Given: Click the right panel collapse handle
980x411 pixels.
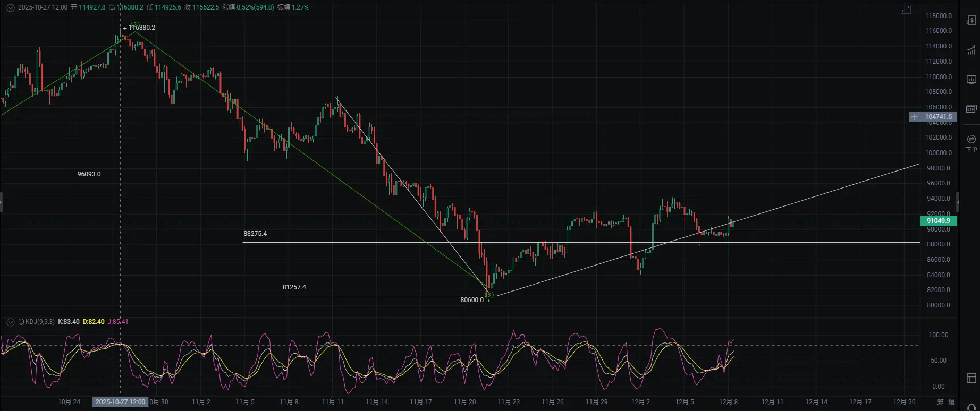Looking at the screenshot, I should tap(958, 202).
